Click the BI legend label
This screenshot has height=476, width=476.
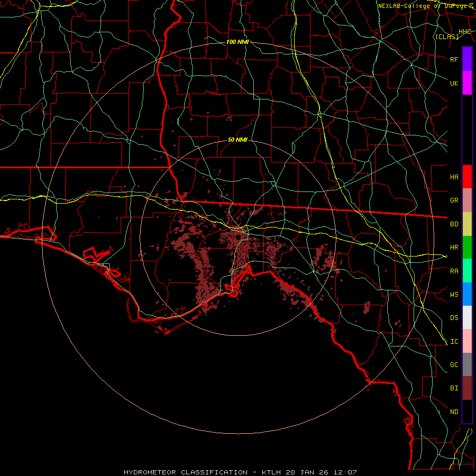tap(454, 388)
